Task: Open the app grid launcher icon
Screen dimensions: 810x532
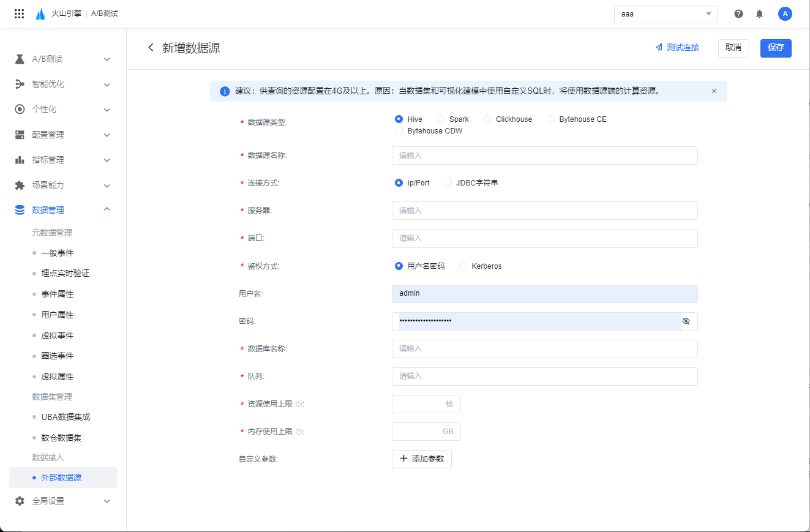Action: click(x=19, y=13)
